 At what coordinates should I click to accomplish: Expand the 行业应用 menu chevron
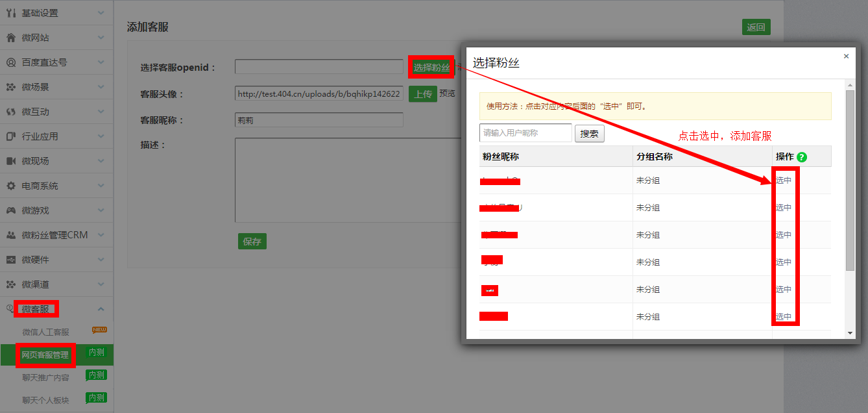[x=101, y=136]
